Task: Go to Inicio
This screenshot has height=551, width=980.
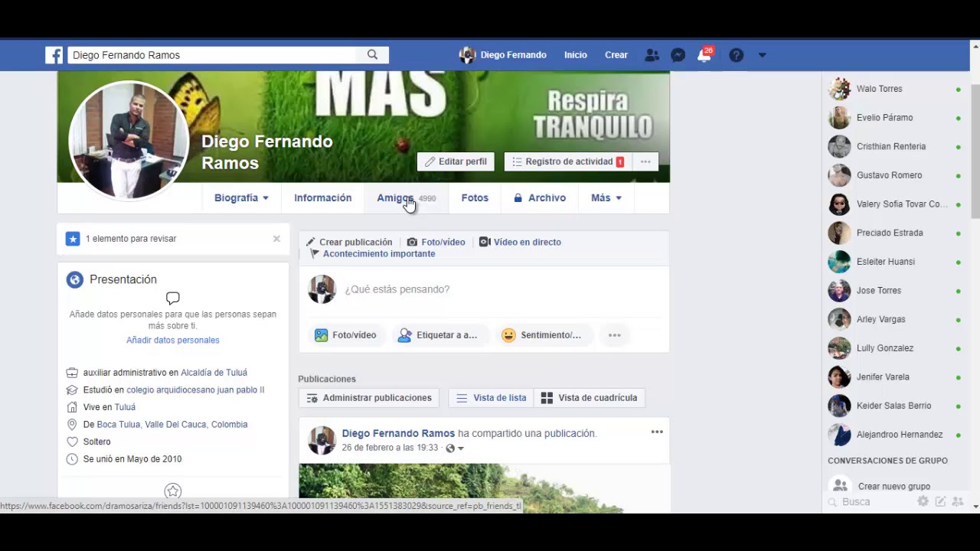Action: click(x=576, y=55)
